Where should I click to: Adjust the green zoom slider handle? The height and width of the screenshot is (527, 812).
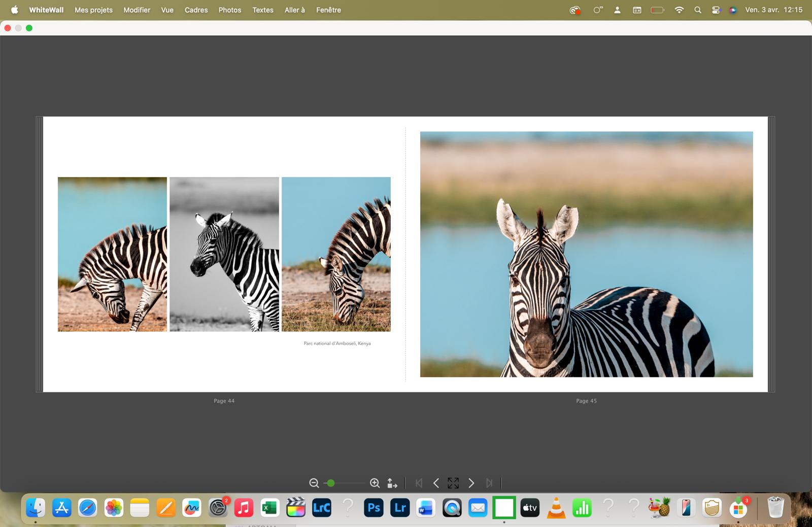(x=331, y=483)
